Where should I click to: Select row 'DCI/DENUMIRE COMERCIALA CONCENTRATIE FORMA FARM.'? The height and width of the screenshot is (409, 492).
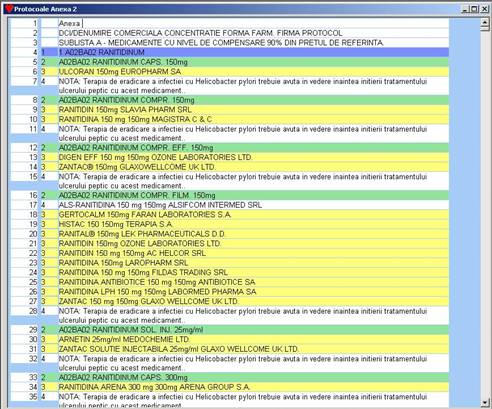[x=253, y=33]
